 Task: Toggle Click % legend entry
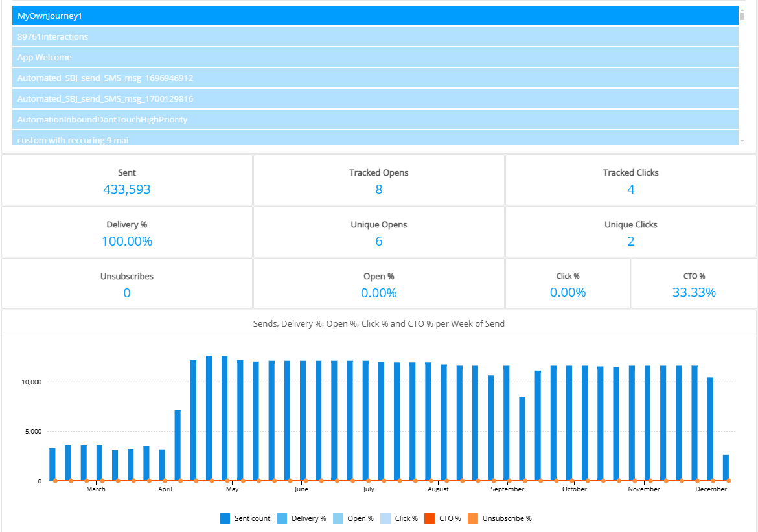(385, 518)
